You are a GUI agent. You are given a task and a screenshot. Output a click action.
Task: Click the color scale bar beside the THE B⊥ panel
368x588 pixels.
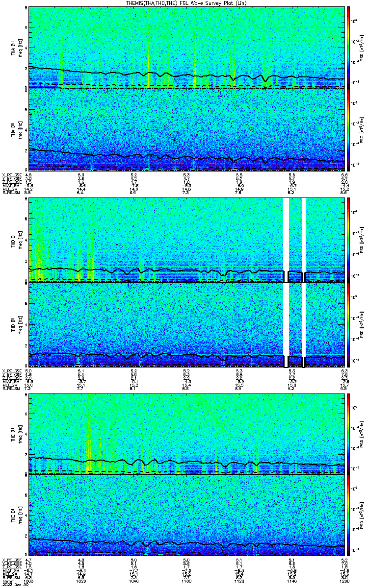348,434
